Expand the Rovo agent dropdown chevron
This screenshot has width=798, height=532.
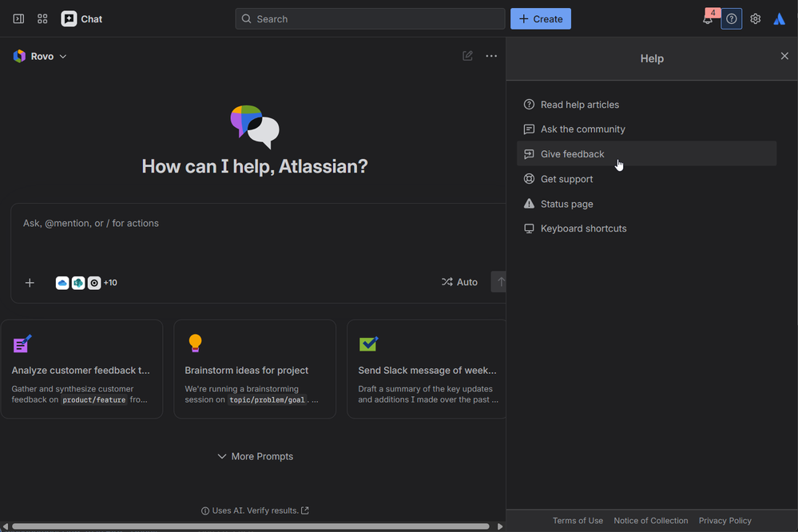pos(63,57)
